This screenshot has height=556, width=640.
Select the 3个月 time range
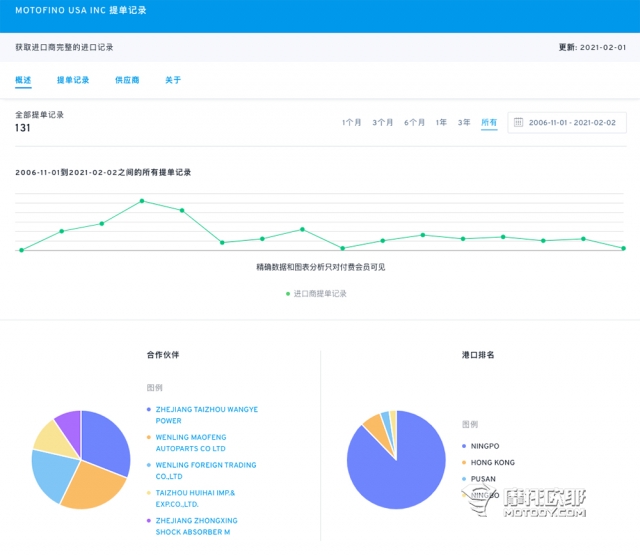(382, 122)
